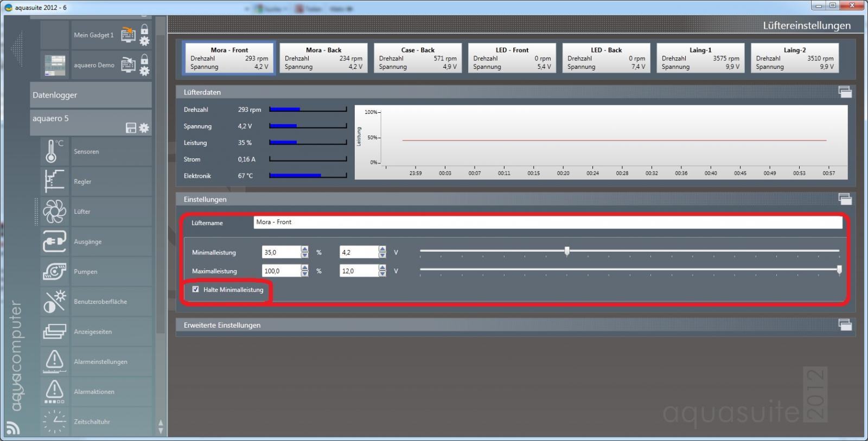
Task: Open the Alarmeinstellungen warning icon
Action: [x=54, y=361]
